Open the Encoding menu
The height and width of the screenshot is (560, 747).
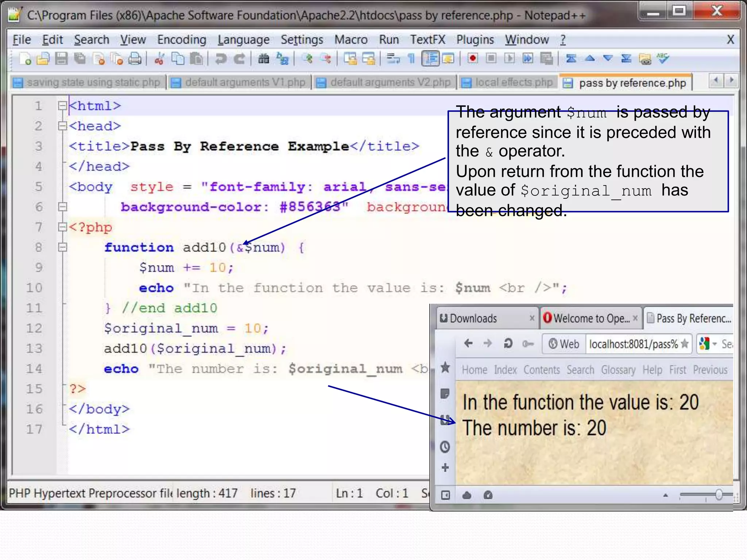pyautogui.click(x=182, y=39)
